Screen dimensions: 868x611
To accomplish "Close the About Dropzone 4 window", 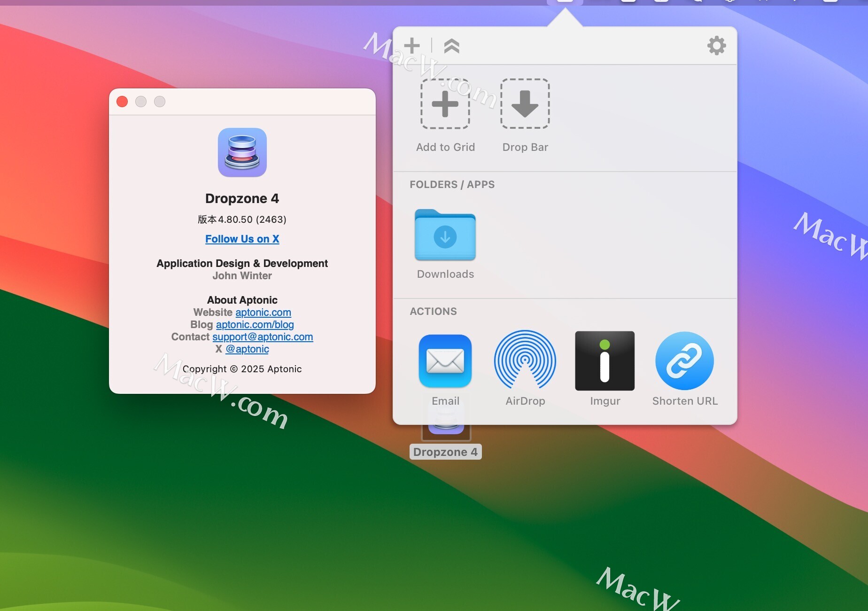I will [x=122, y=102].
